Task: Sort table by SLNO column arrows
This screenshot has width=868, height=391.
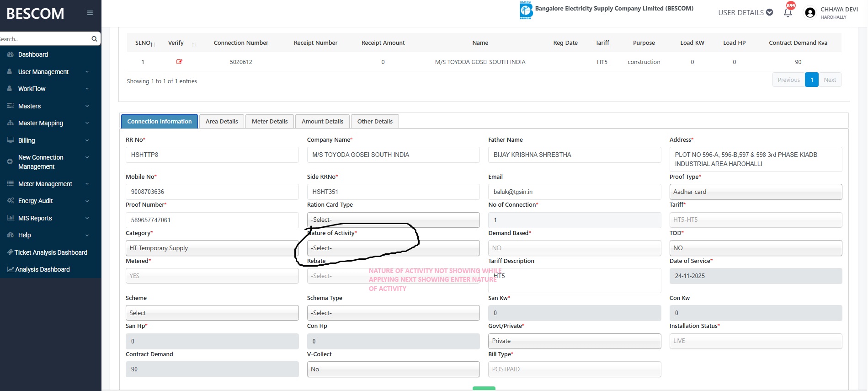Action: [154, 44]
